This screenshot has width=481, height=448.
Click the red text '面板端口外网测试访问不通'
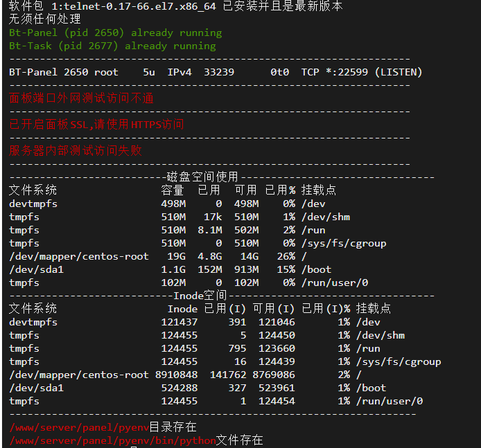point(81,98)
